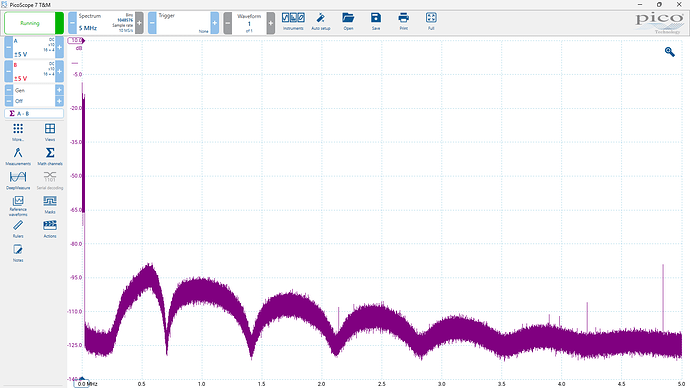This screenshot has height=388, width=690.
Task: Open the Views layout options
Action: [x=50, y=132]
